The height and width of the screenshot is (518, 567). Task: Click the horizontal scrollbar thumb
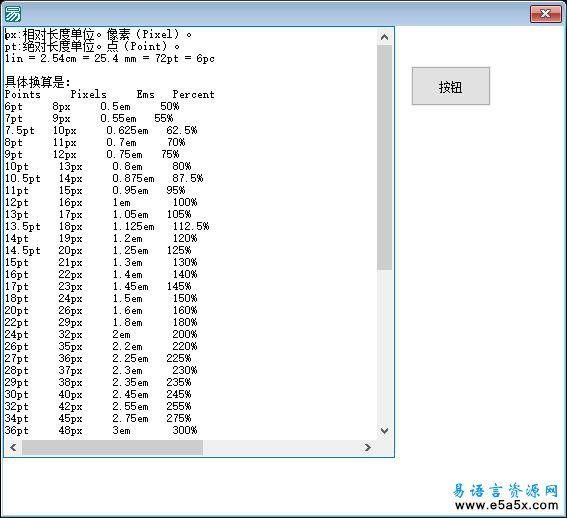tap(112, 447)
